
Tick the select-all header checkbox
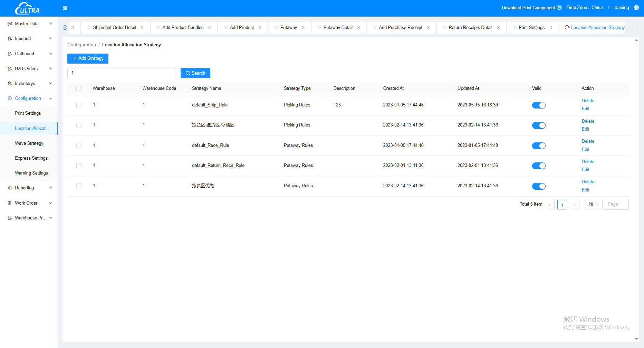(79, 88)
